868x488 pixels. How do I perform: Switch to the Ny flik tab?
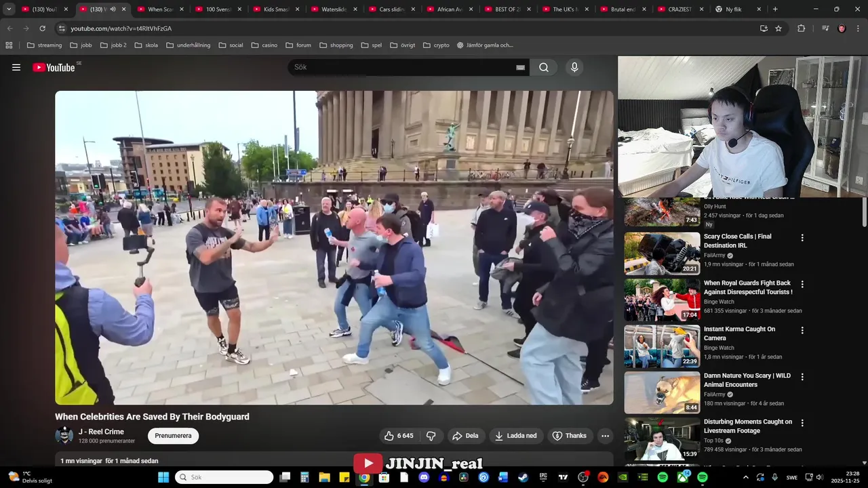[738, 9]
